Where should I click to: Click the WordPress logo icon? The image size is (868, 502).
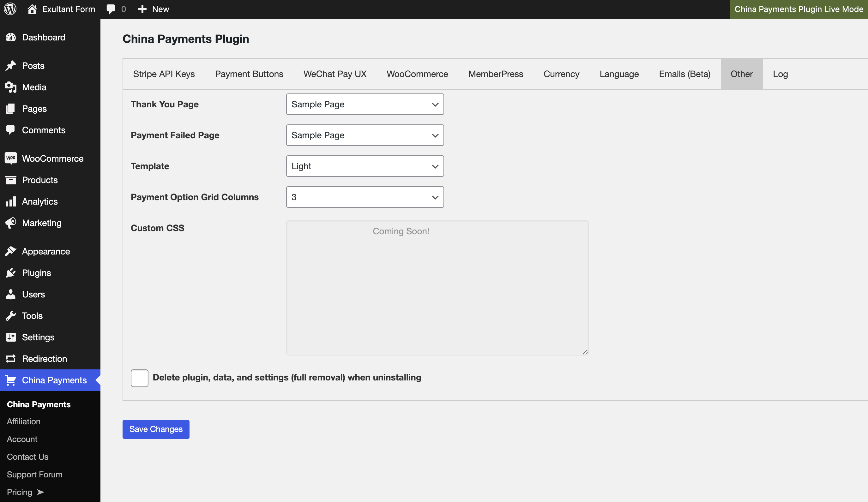(x=10, y=9)
